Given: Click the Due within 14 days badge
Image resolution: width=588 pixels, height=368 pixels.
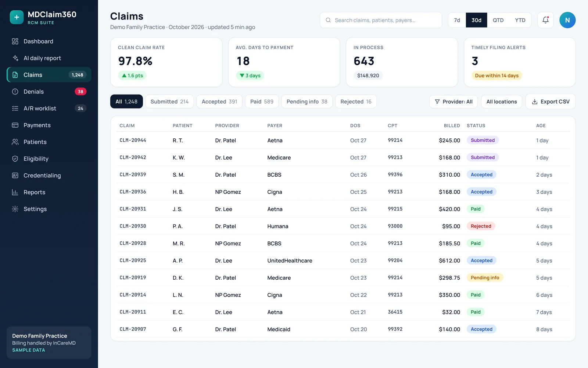Looking at the screenshot, I should coord(497,75).
